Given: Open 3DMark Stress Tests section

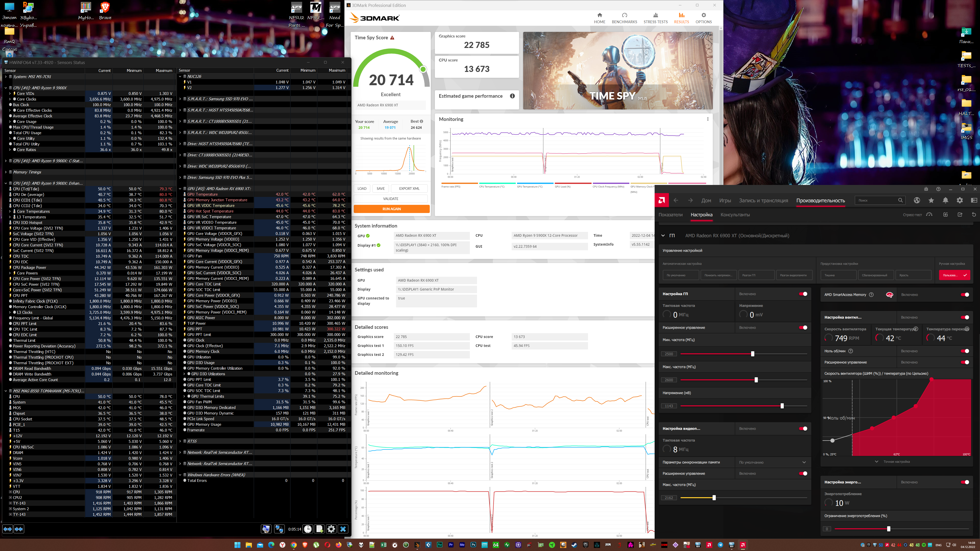Looking at the screenshot, I should 655,18.
